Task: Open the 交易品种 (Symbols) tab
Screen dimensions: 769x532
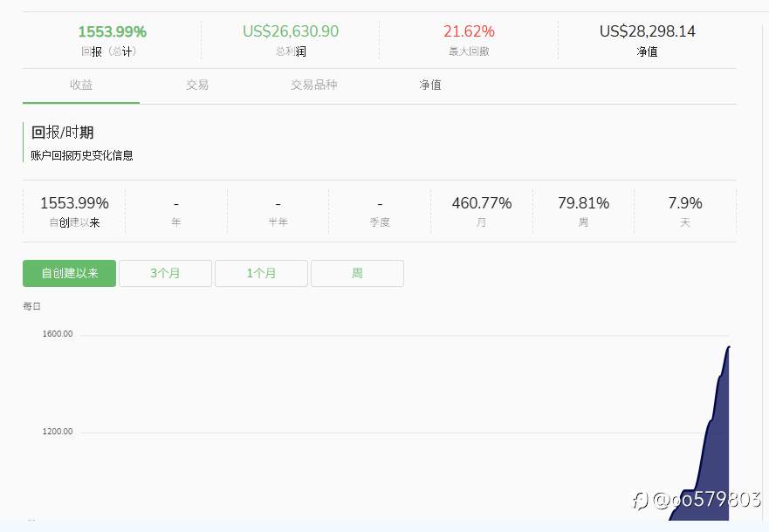Action: [x=313, y=85]
